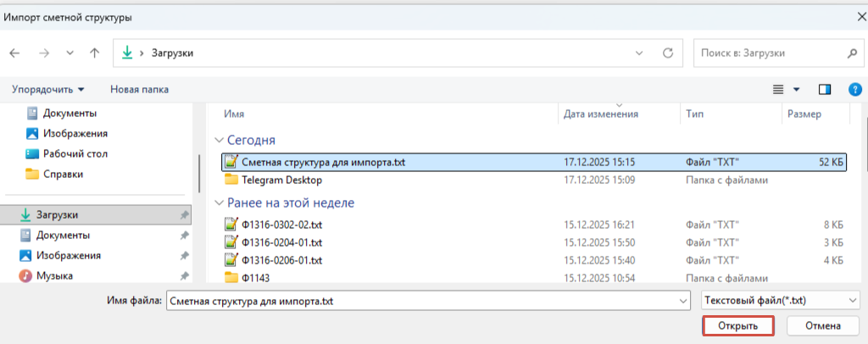
Task: Expand the address bar history dropdown
Action: (639, 53)
